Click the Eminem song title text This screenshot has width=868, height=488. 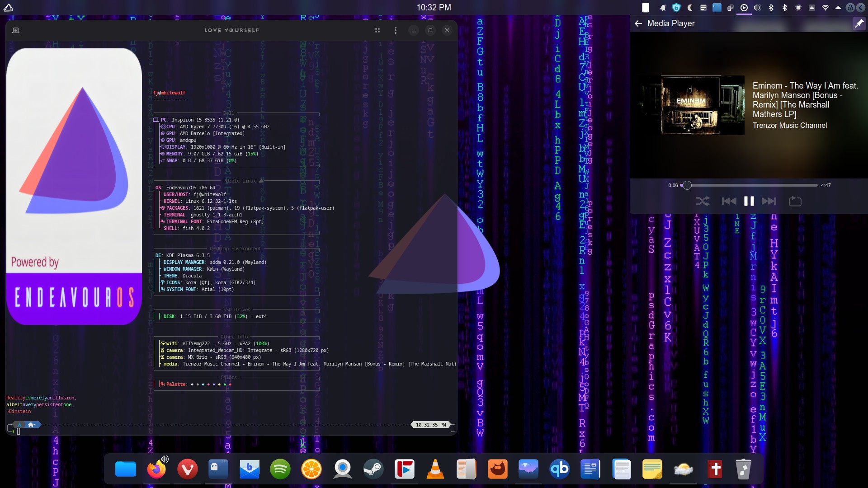click(805, 100)
